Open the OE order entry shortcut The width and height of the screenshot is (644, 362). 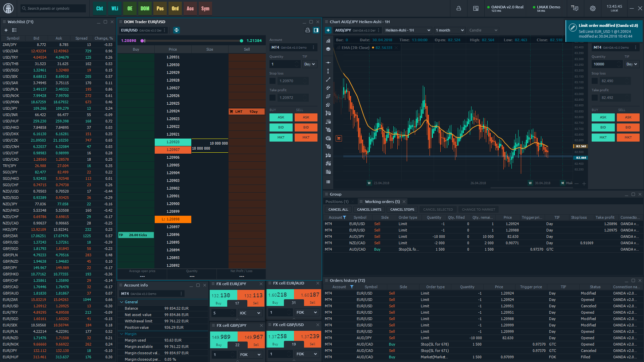point(130,8)
